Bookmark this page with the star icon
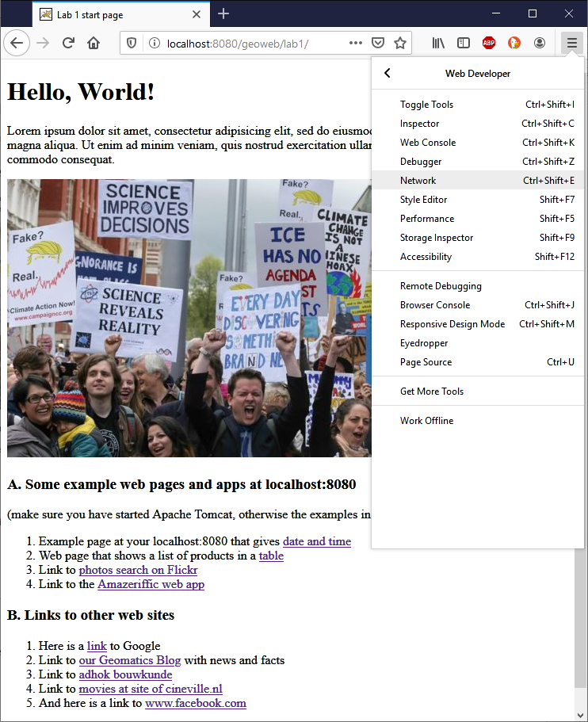Viewport: 588px width, 722px height. 400,43
